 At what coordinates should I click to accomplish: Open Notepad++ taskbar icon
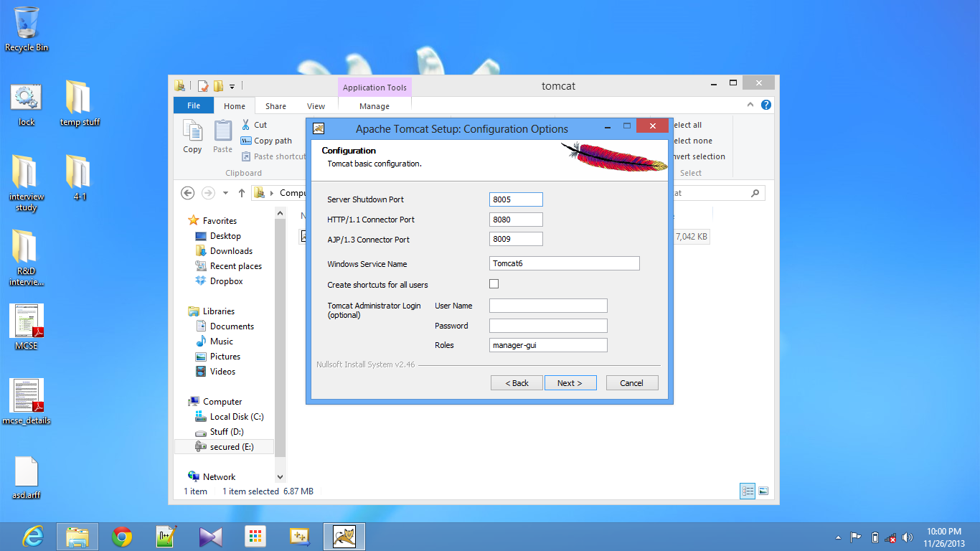tap(166, 536)
